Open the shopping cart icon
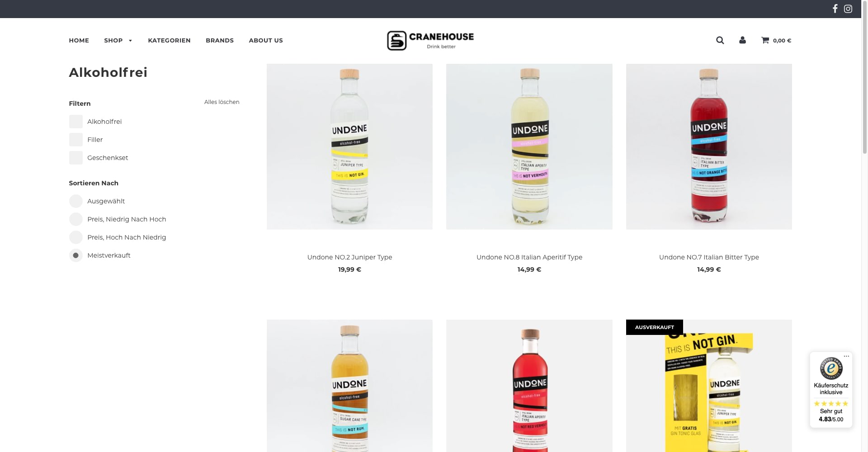The image size is (868, 452). [x=765, y=40]
